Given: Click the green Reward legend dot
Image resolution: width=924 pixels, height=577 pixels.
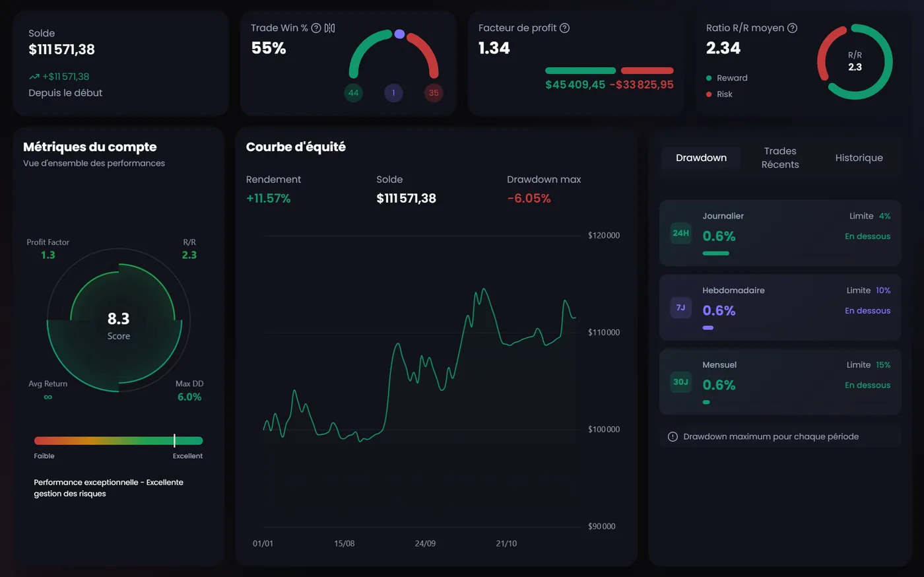Looking at the screenshot, I should pyautogui.click(x=709, y=78).
